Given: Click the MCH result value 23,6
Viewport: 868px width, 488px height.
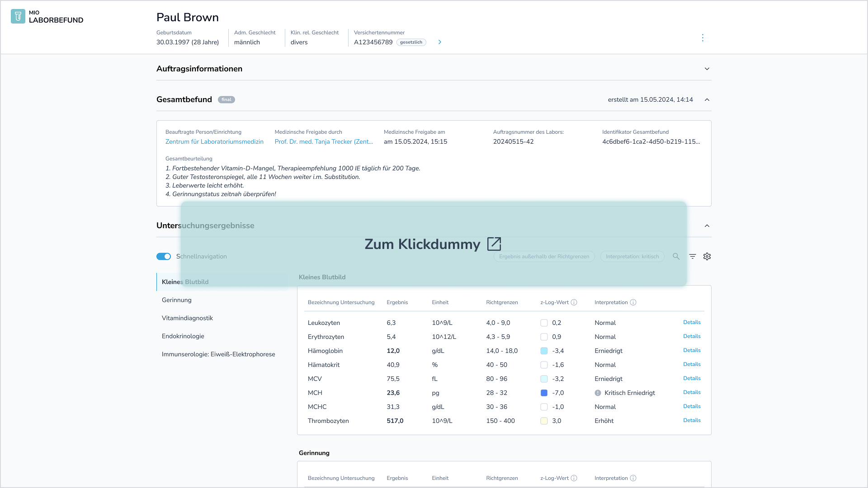Looking at the screenshot, I should 393,393.
